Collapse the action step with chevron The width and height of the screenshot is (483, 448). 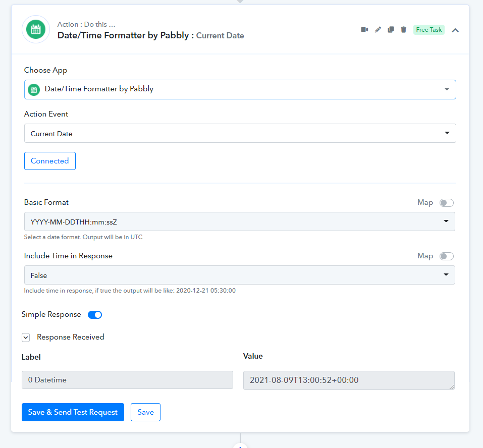[x=455, y=30]
